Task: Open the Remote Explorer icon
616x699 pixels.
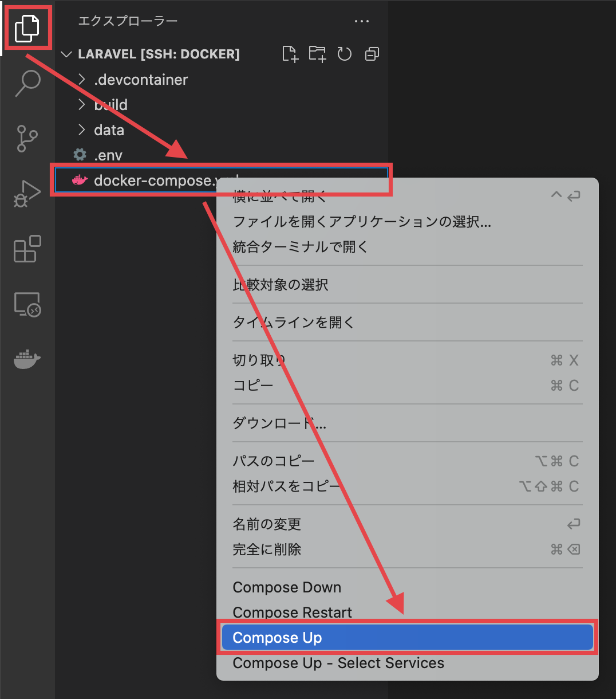Action: [27, 304]
